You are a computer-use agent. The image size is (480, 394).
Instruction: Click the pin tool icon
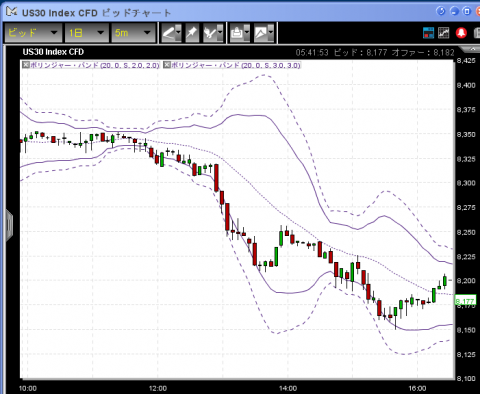coord(192,33)
